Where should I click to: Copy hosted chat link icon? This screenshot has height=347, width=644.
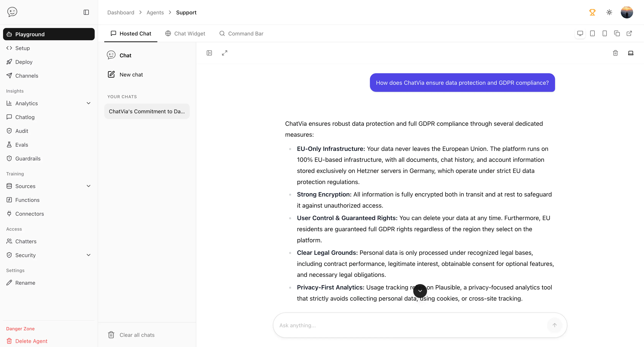(x=617, y=33)
